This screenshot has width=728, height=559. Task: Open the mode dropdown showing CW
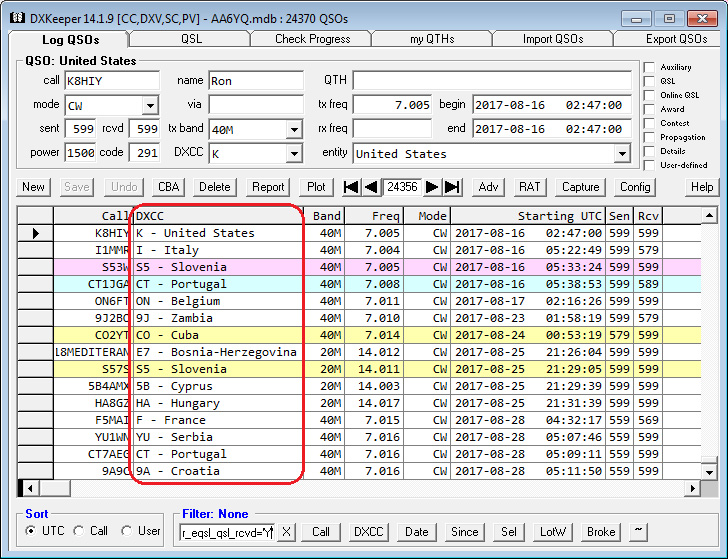click(x=150, y=105)
